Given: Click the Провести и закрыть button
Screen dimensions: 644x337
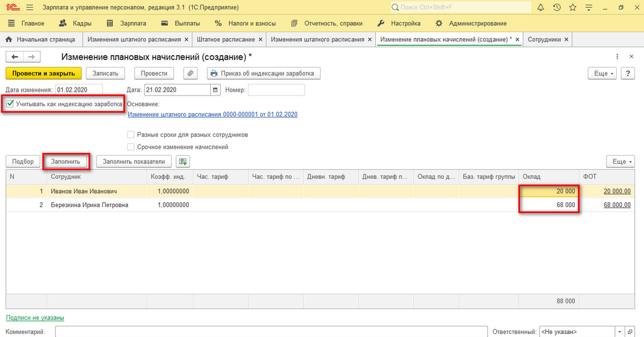Looking at the screenshot, I should coord(43,74).
